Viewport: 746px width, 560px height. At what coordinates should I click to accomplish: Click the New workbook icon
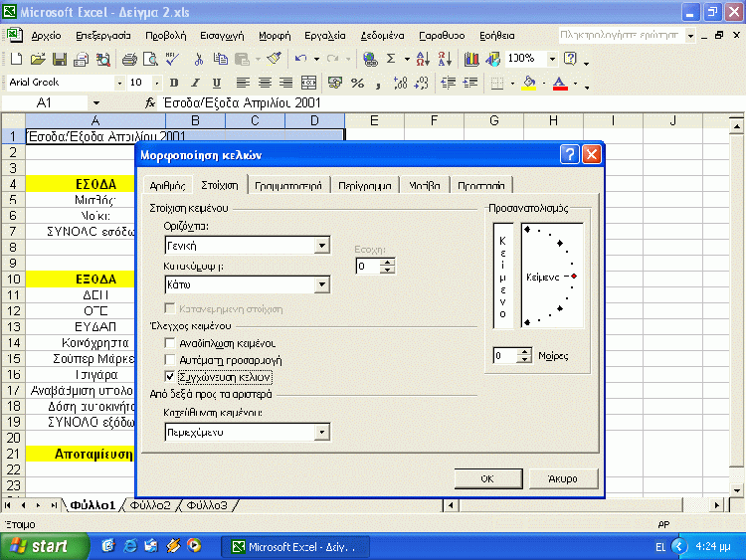click(16, 59)
